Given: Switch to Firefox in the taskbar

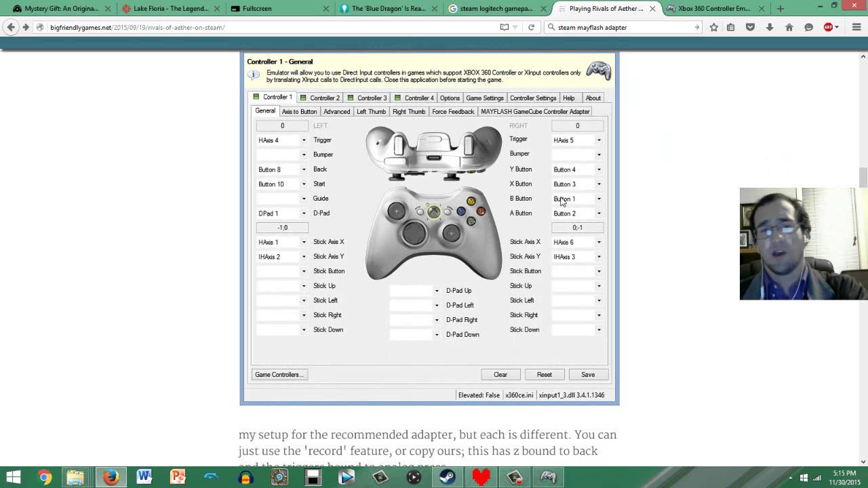Looking at the screenshot, I should (x=111, y=477).
